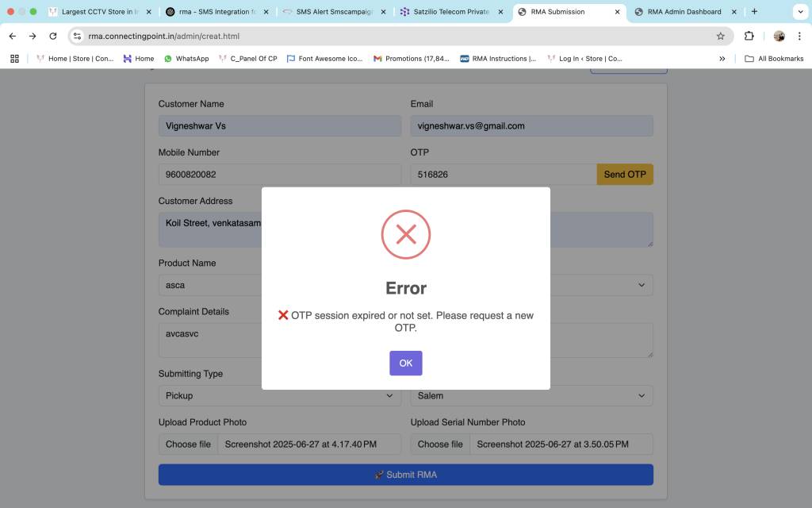The height and width of the screenshot is (508, 812).
Task: Open the new tab plus button
Action: pos(754,12)
